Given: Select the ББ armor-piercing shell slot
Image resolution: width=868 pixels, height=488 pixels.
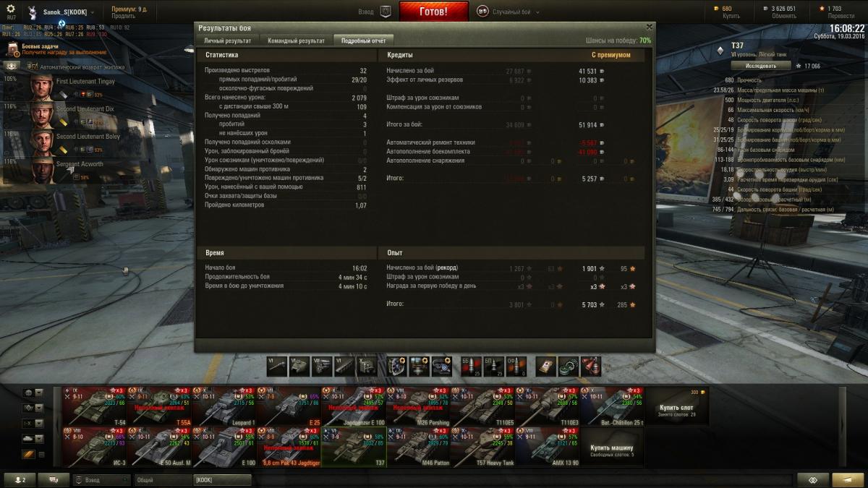Looking at the screenshot, I should [471, 367].
